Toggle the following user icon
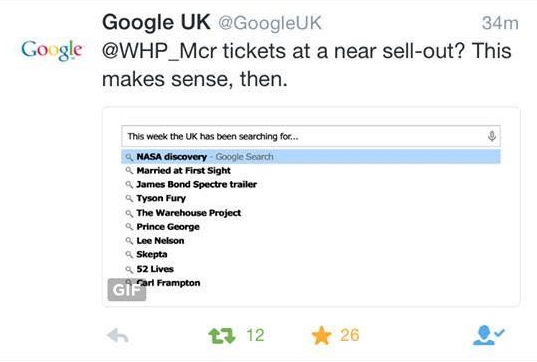This screenshot has width=537, height=362. (488, 335)
